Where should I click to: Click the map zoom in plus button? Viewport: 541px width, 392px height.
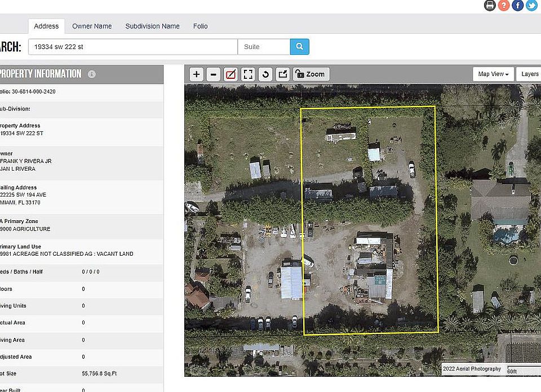point(196,74)
